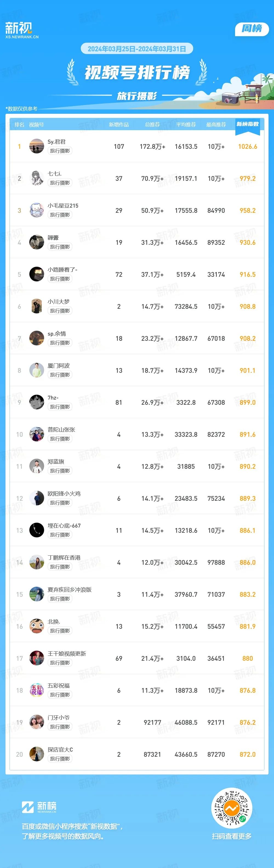Click 旅行摄影 tag under 王干娘视频更新
The height and width of the screenshot is (868, 274).
tap(60, 663)
